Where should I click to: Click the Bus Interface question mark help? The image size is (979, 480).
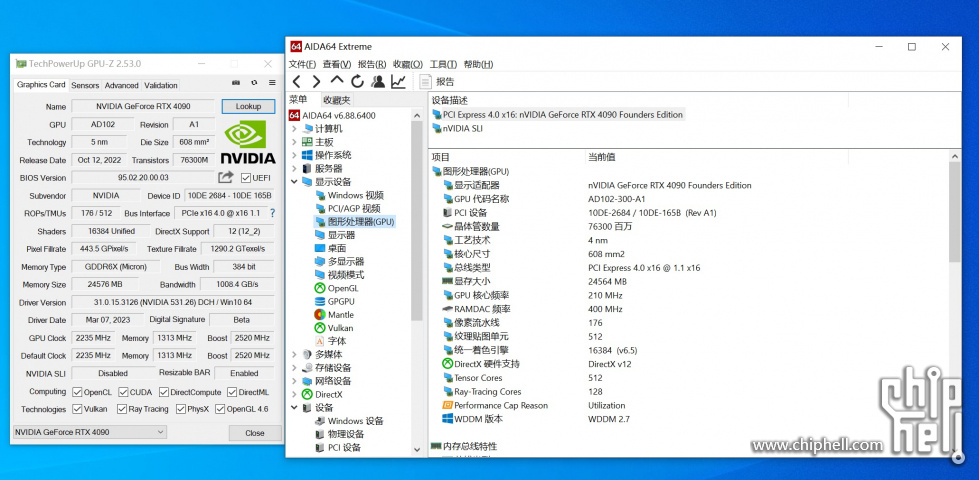[x=272, y=213]
